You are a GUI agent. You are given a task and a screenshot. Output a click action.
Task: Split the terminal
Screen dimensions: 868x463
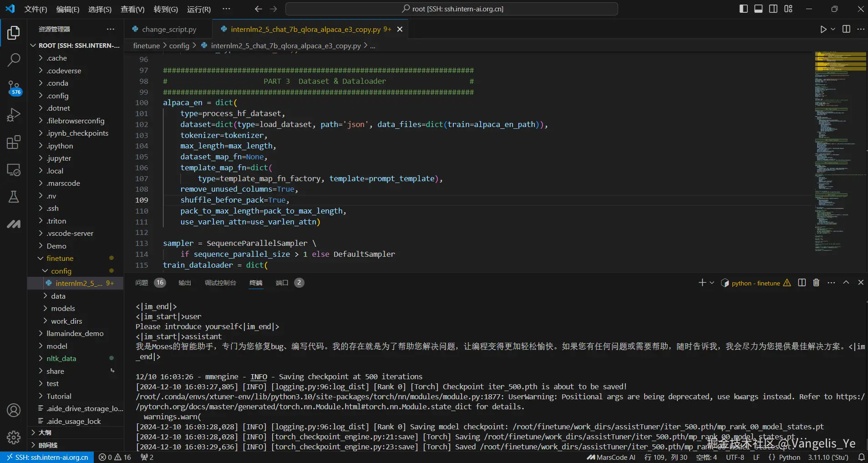pos(802,283)
